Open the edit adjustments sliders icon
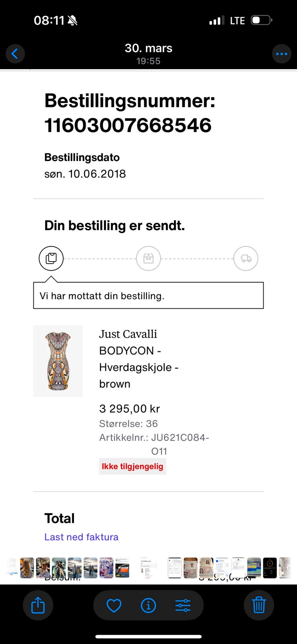This screenshot has width=297, height=644. [183, 605]
